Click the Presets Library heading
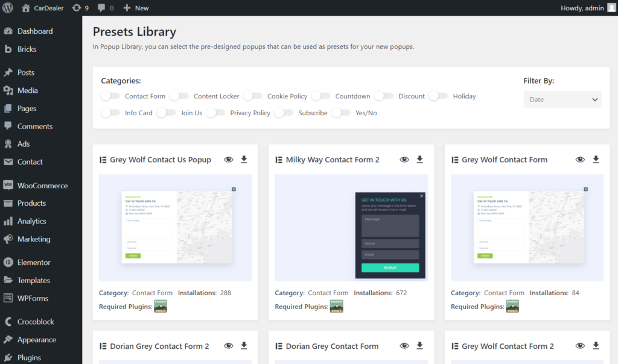This screenshot has height=364, width=618. pyautogui.click(x=135, y=31)
